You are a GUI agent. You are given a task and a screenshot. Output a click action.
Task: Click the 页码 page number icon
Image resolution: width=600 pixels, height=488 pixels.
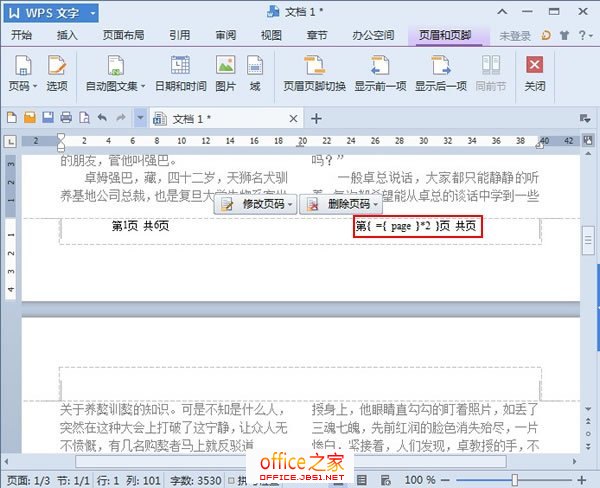tap(23, 65)
